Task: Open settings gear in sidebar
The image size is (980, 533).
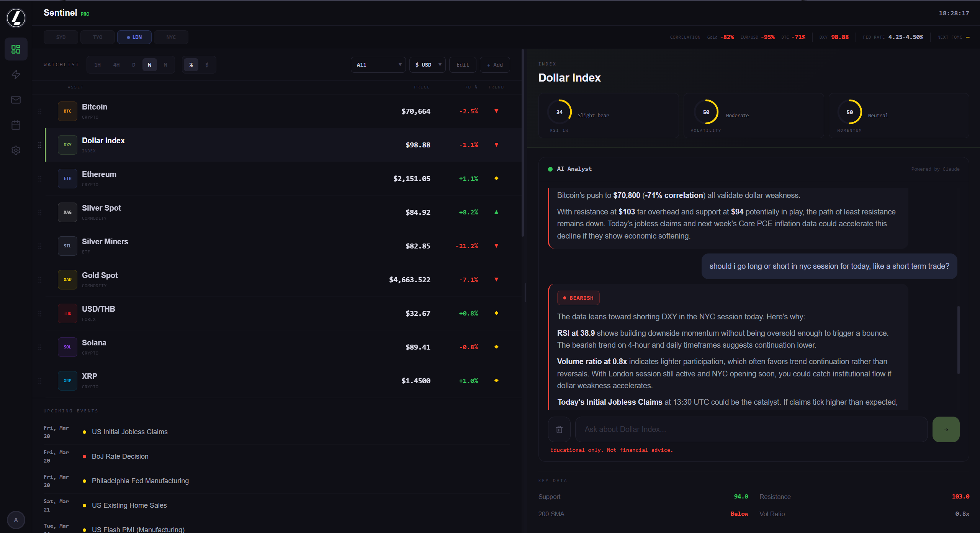Action: pyautogui.click(x=16, y=150)
